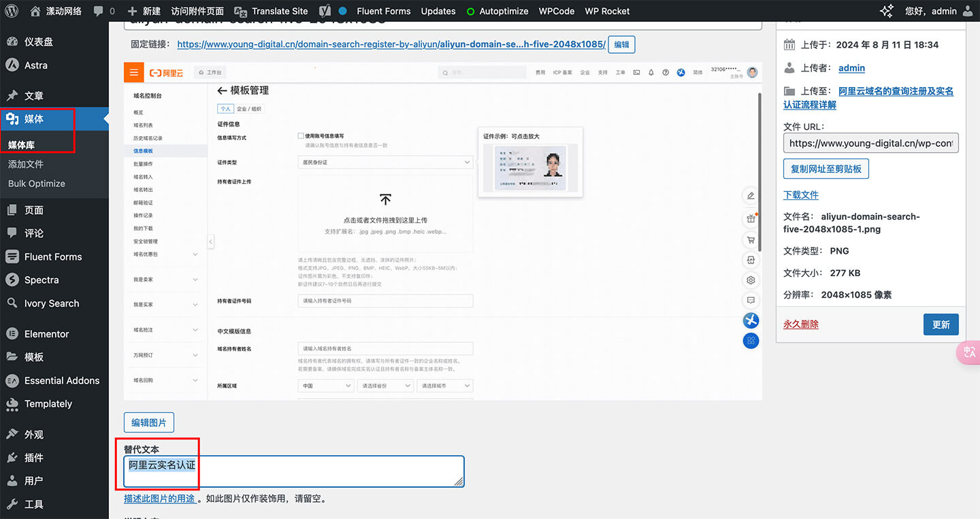The image size is (980, 519).
Task: Click the 用户 person icon in sidebar
Action: point(12,481)
